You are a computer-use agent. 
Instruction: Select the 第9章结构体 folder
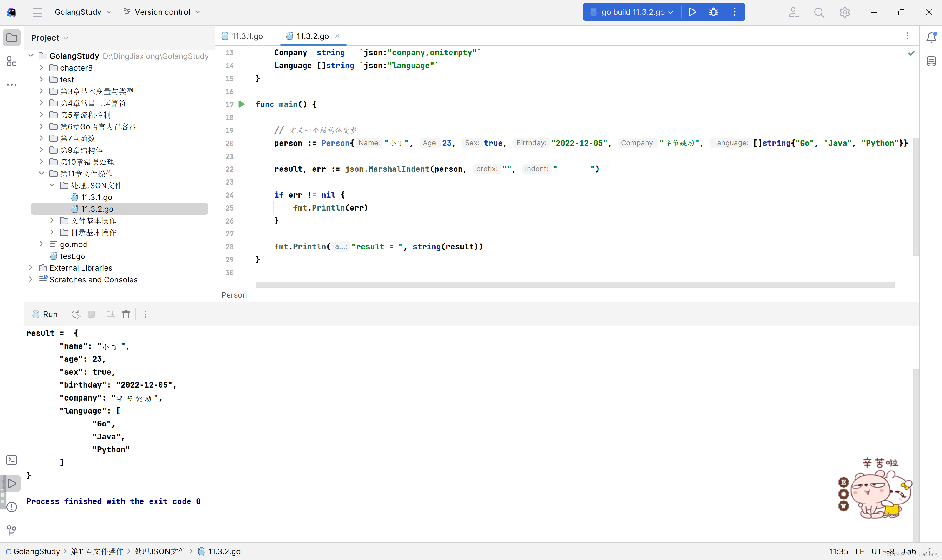(x=76, y=150)
